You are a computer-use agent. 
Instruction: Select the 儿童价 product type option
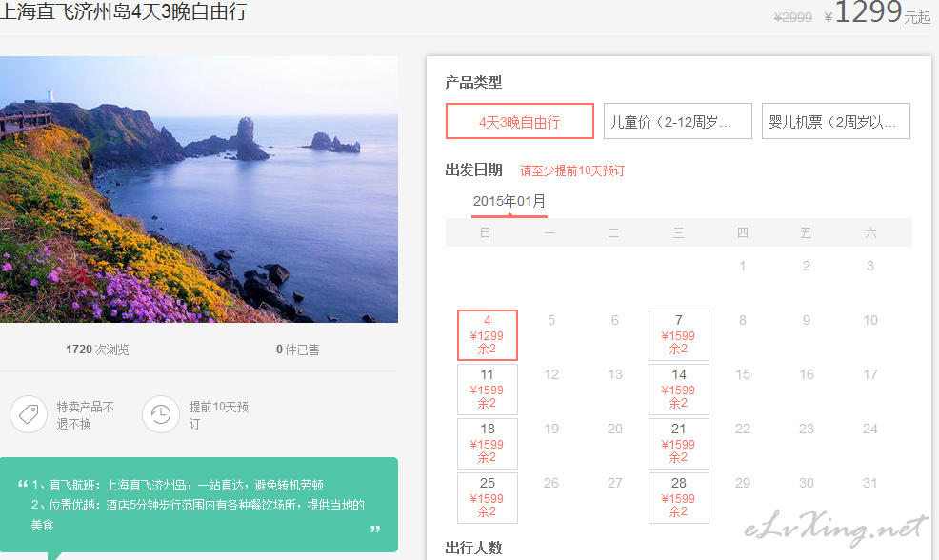tap(677, 122)
